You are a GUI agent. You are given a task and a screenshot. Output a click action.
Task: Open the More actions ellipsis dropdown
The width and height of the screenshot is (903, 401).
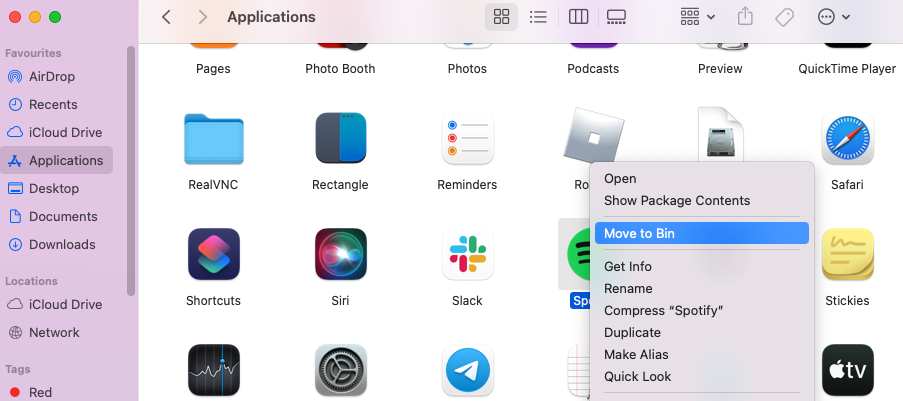click(x=833, y=17)
